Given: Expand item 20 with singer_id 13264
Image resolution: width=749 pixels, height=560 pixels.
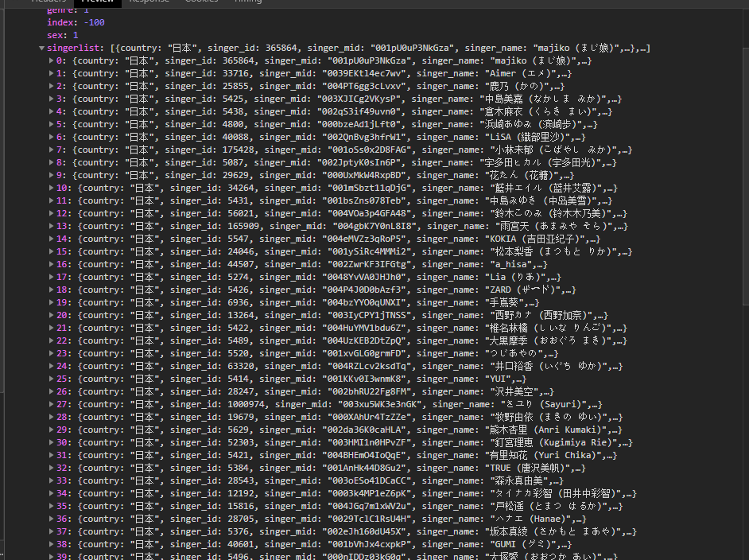Looking at the screenshot, I should point(51,315).
